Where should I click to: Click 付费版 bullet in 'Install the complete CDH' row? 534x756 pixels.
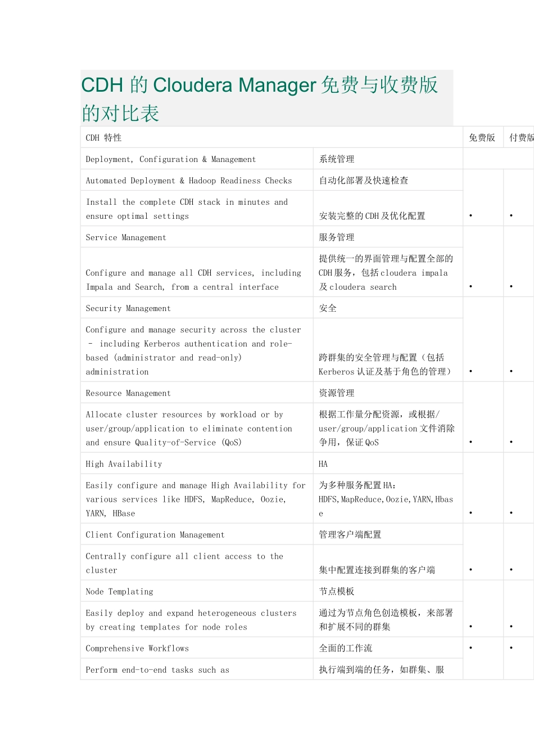pos(511,216)
